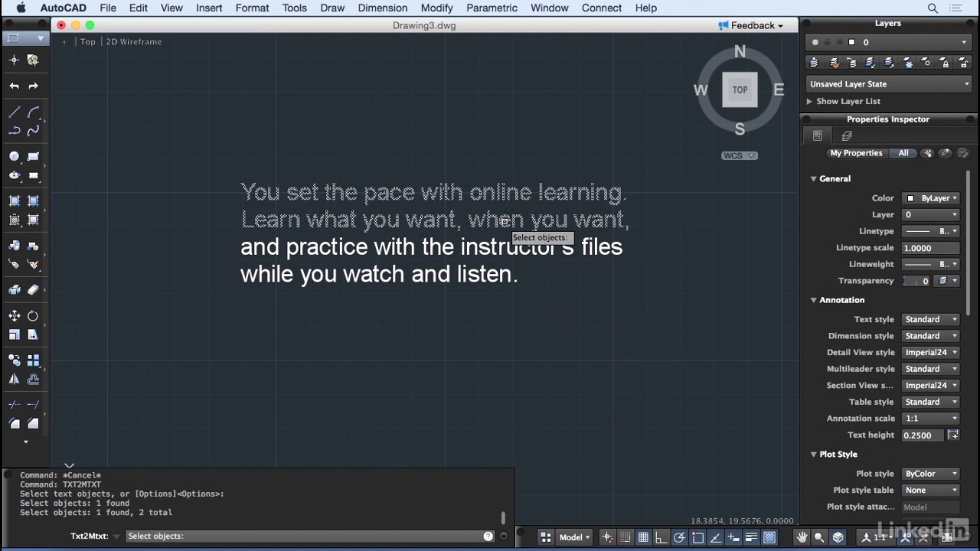Click the Feedback button
This screenshot has height=551, width=980.
coord(750,25)
